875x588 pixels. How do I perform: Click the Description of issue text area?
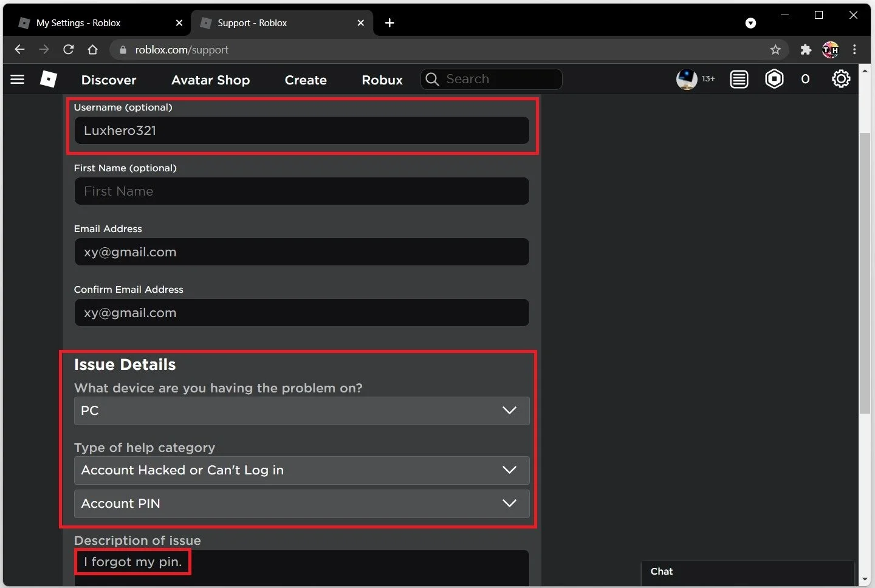[x=301, y=569]
